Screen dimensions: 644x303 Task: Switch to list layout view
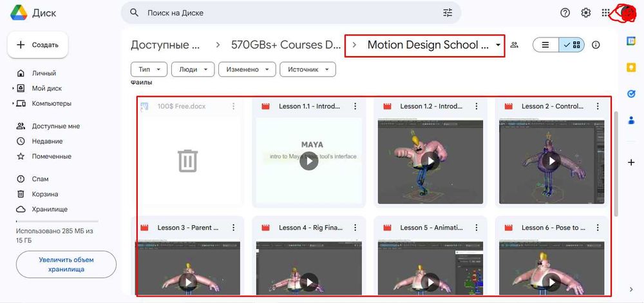(x=545, y=45)
